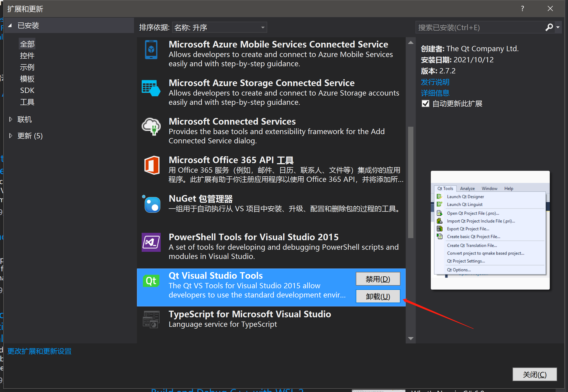Click the install date 2021/10/12 text

click(x=474, y=60)
